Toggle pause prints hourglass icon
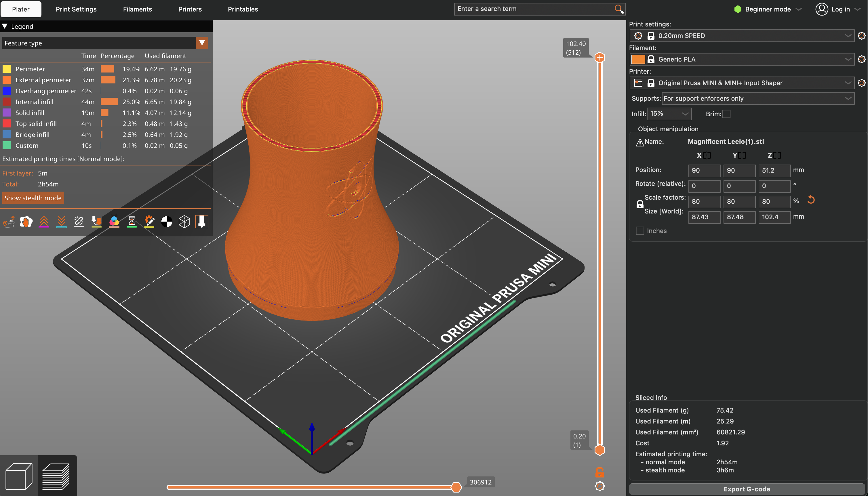Image resolution: width=868 pixels, height=496 pixels. [132, 222]
